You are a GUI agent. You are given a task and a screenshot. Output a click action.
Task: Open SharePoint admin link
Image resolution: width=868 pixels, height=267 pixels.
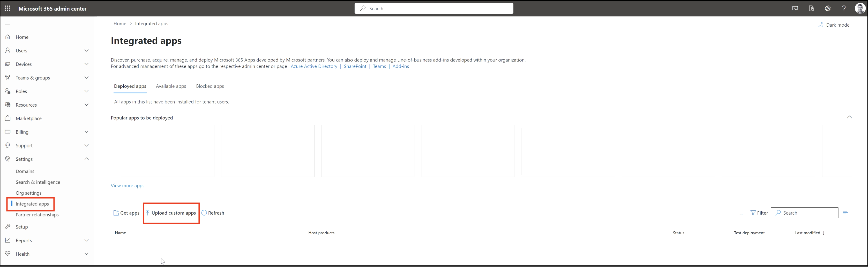(x=355, y=67)
